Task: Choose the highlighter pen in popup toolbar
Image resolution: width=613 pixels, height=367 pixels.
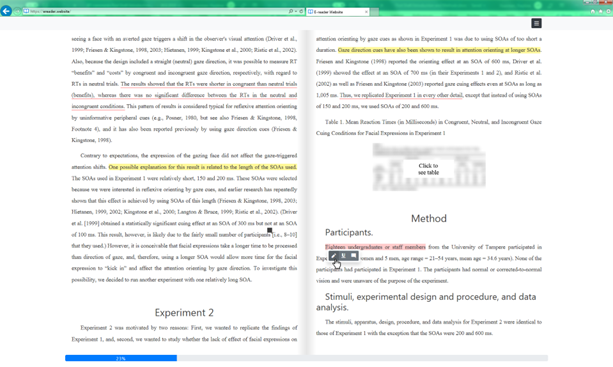Action: [x=333, y=256]
